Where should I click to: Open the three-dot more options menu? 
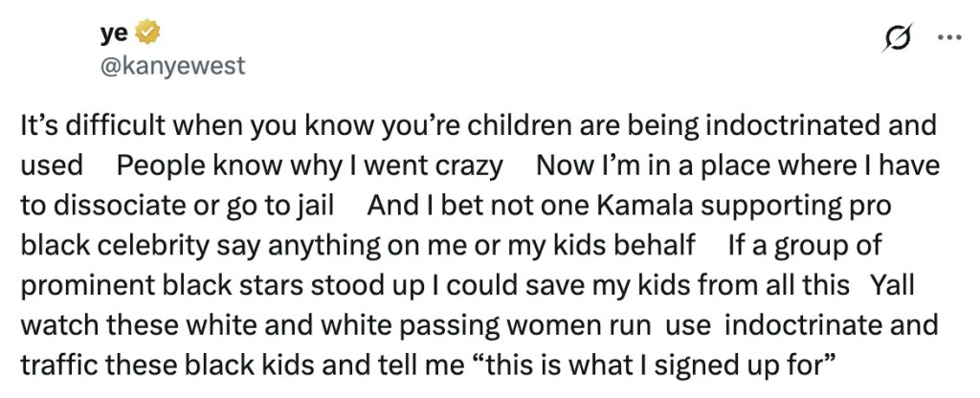click(x=948, y=38)
